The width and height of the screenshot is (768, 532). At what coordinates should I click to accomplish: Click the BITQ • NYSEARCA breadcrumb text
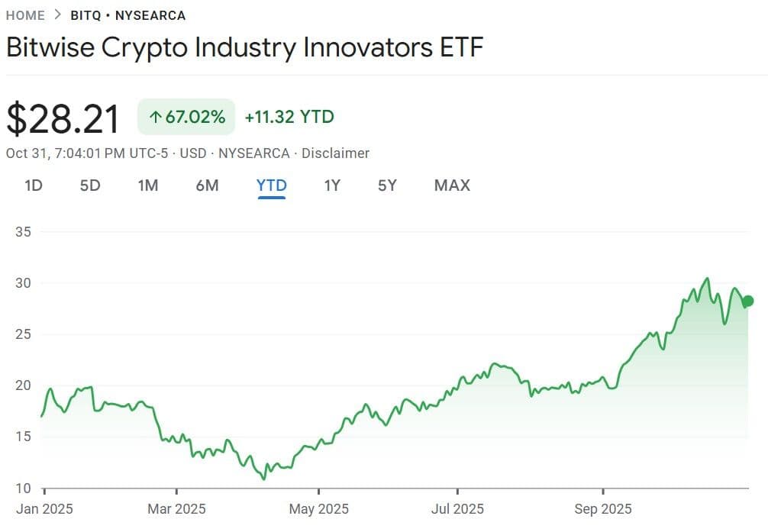tap(127, 15)
